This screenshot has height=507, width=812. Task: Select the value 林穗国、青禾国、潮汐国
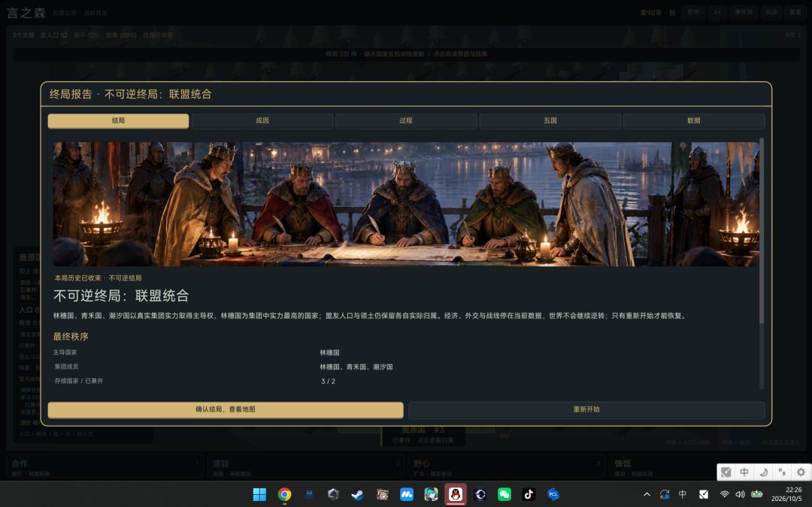pyautogui.click(x=356, y=366)
